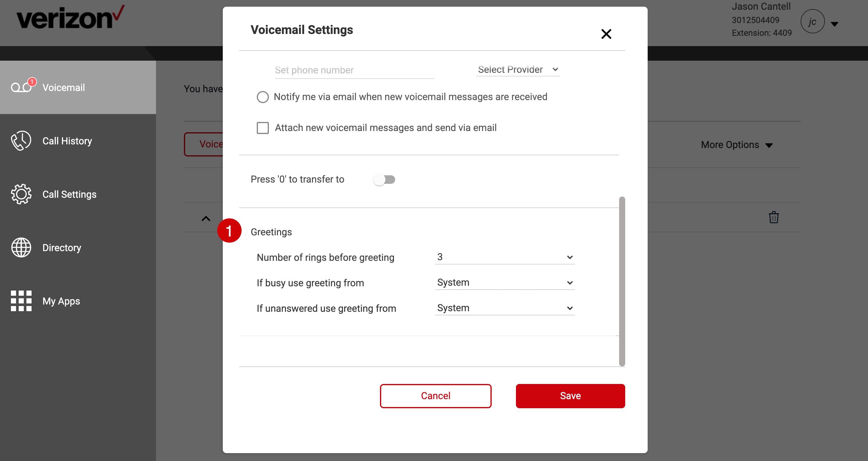
Task: Open Number of rings before greeting dropdown
Action: [505, 257]
